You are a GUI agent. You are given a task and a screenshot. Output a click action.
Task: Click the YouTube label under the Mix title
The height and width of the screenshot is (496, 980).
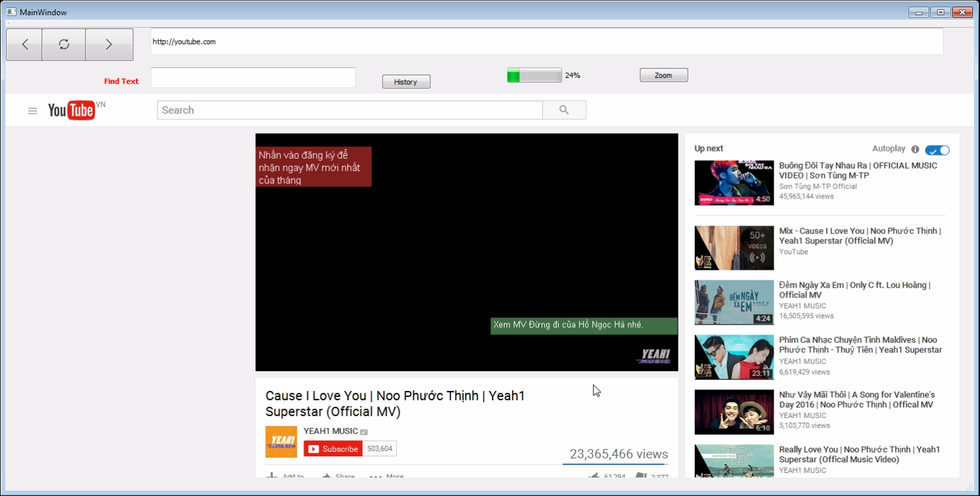(x=794, y=252)
